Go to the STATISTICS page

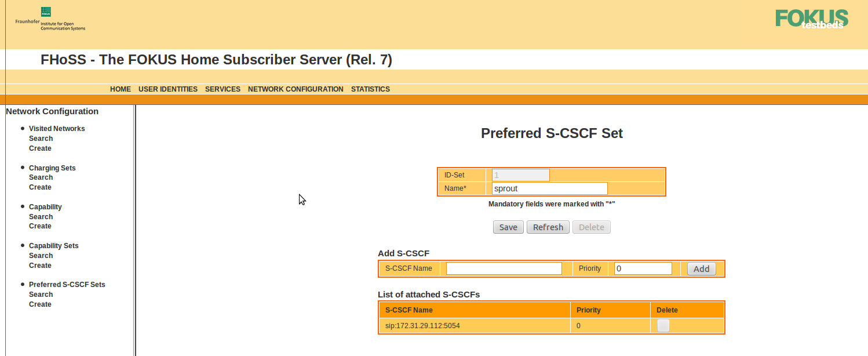tap(370, 89)
